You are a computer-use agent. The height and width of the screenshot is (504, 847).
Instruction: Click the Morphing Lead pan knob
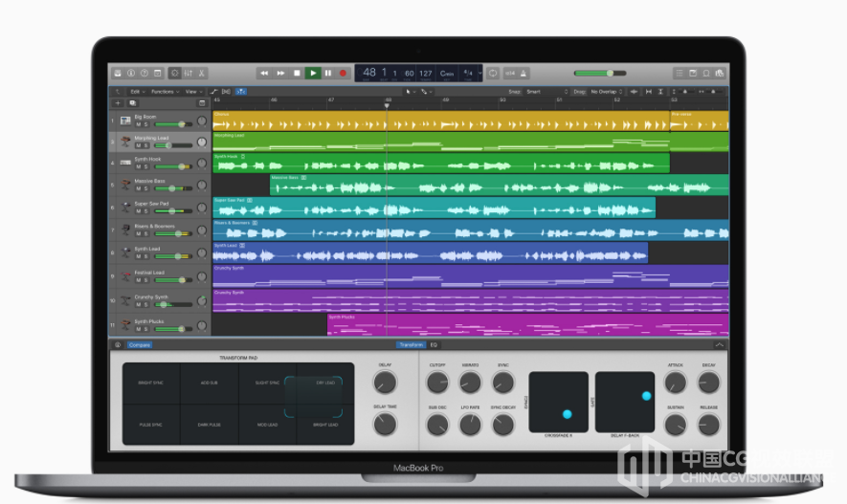click(x=202, y=142)
